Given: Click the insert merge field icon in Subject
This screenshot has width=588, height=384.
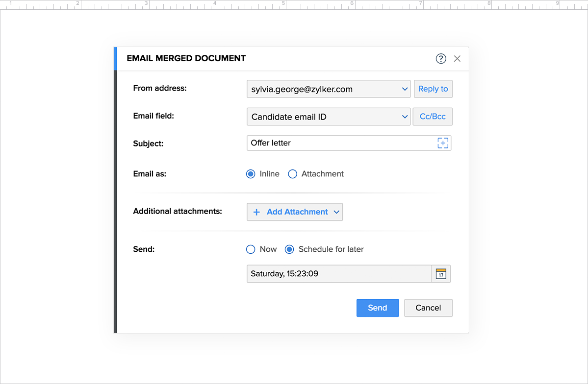Looking at the screenshot, I should (x=442, y=143).
